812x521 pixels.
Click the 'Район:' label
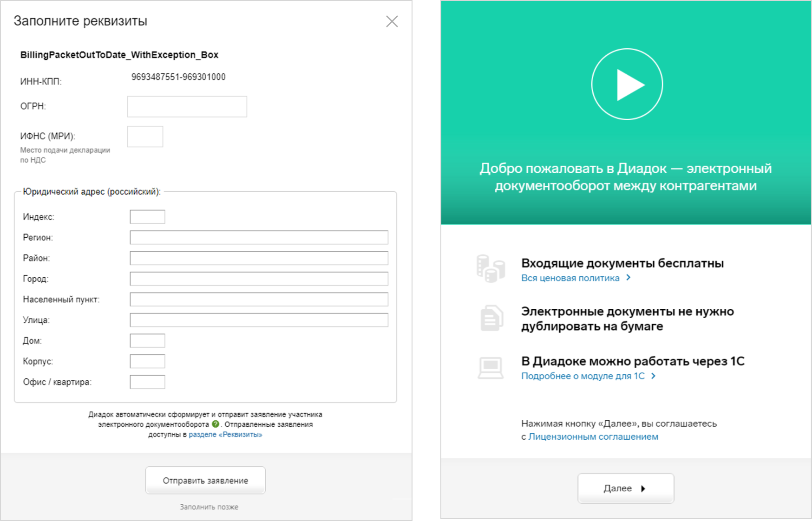36,258
